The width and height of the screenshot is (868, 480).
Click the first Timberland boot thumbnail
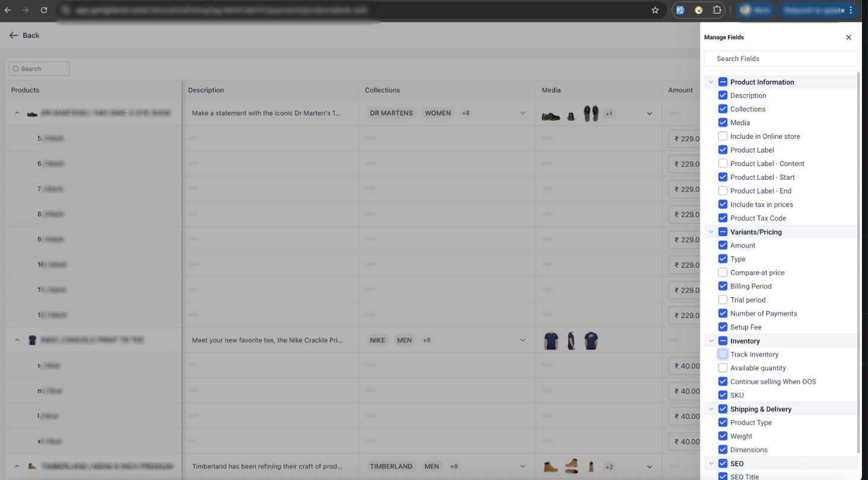[x=550, y=467]
